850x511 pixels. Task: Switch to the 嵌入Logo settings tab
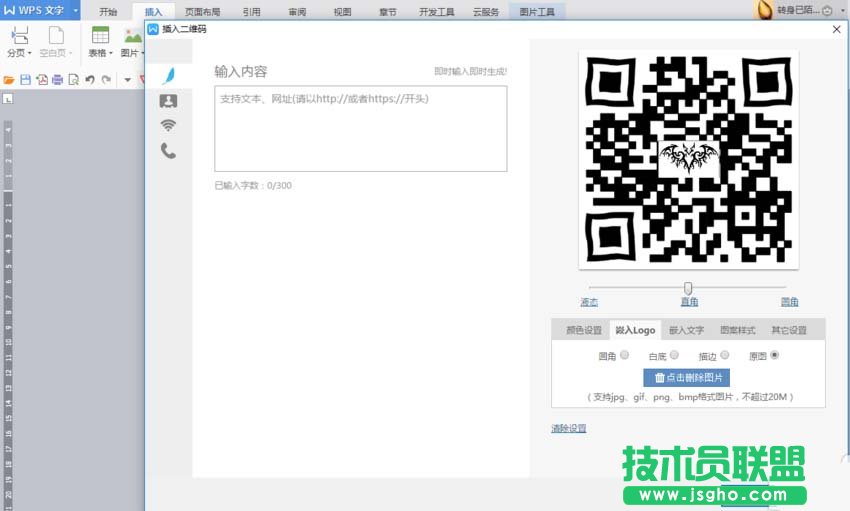(635, 330)
